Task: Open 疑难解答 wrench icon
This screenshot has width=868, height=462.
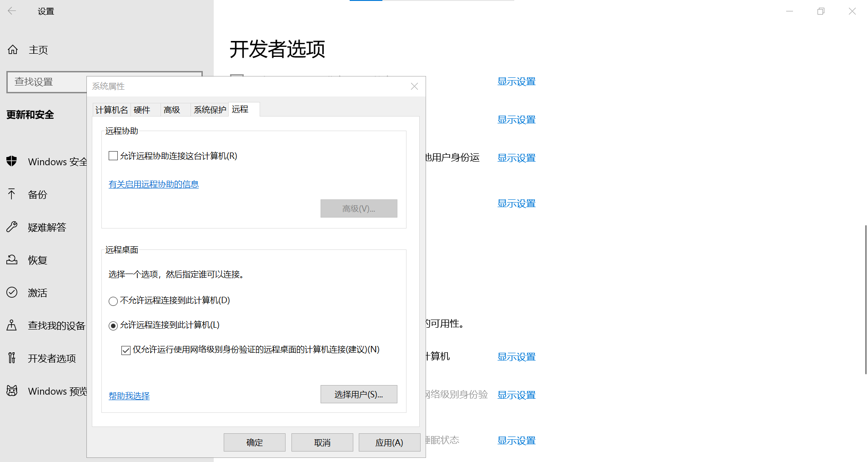Action: click(12, 227)
